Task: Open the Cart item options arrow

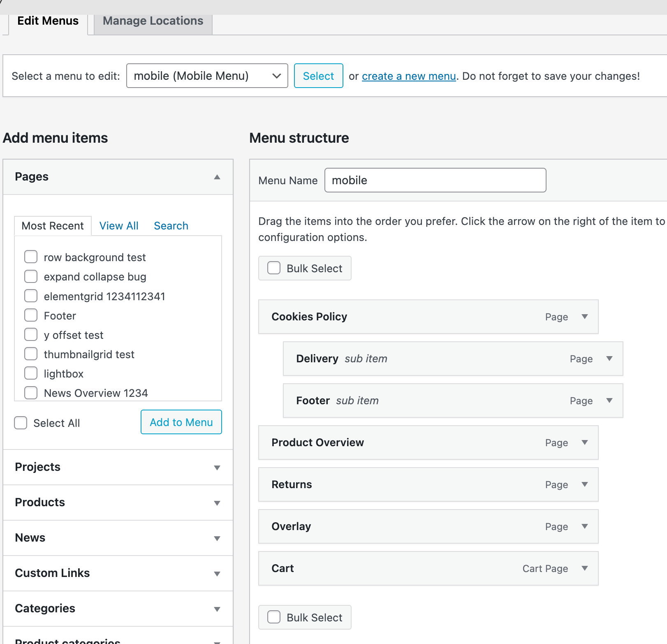Action: [x=584, y=568]
